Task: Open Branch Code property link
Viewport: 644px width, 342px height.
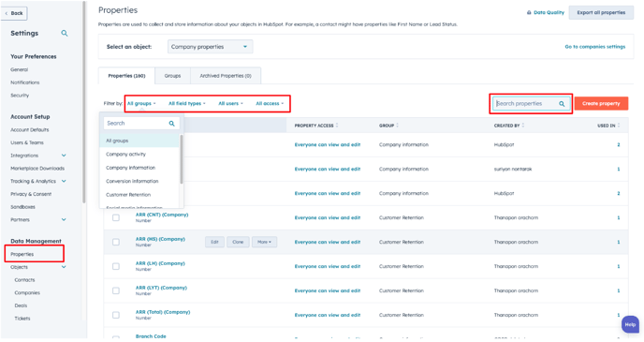Action: click(151, 336)
